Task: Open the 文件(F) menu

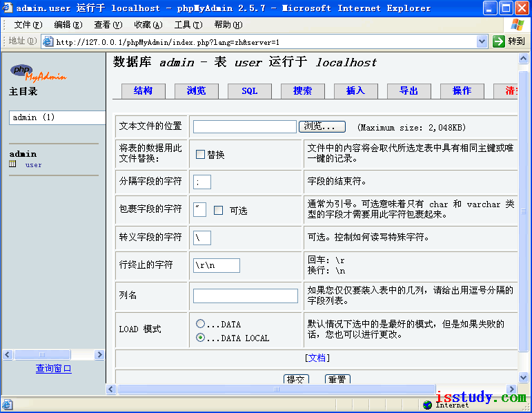Action: 28,25
